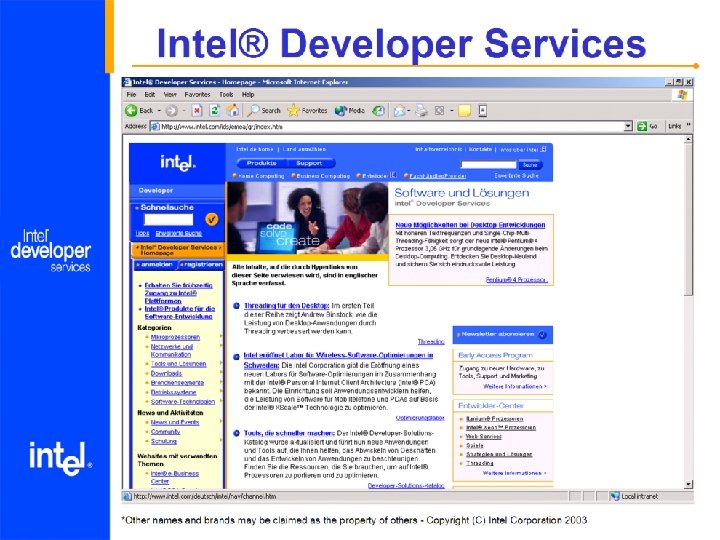Expand the News und Events arrow
Image resolution: width=720 pixels, height=540 pixels.
(x=221, y=422)
